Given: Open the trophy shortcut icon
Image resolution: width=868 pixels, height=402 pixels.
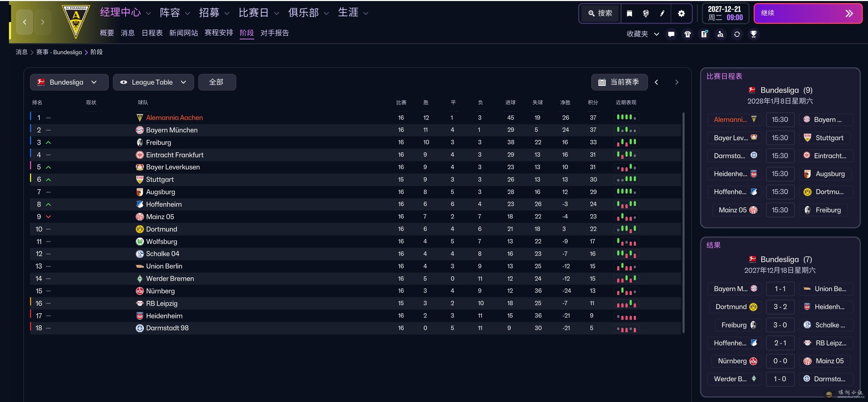Looking at the screenshot, I should tap(754, 34).
